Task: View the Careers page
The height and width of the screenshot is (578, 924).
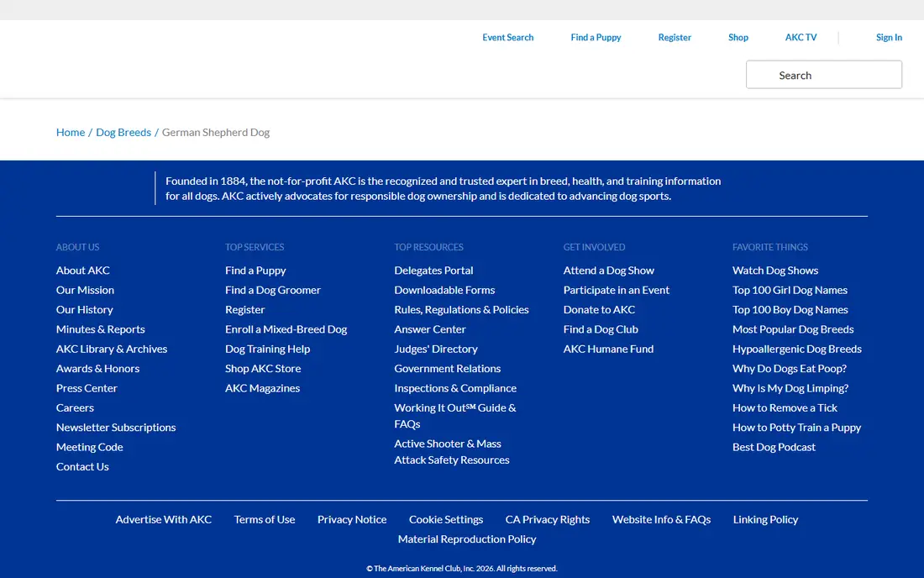Action: 75,407
